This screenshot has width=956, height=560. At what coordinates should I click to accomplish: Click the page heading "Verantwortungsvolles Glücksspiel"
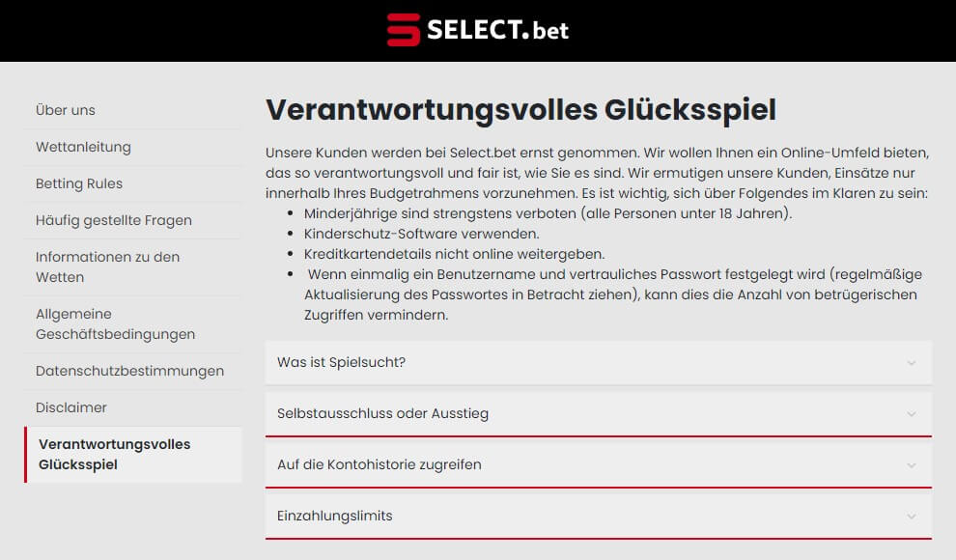click(x=521, y=110)
